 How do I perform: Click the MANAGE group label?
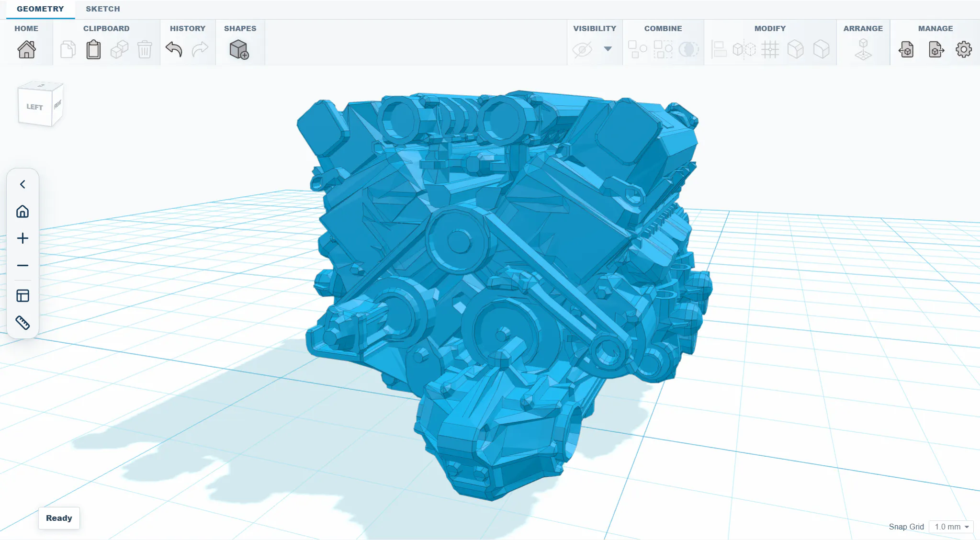click(x=935, y=28)
